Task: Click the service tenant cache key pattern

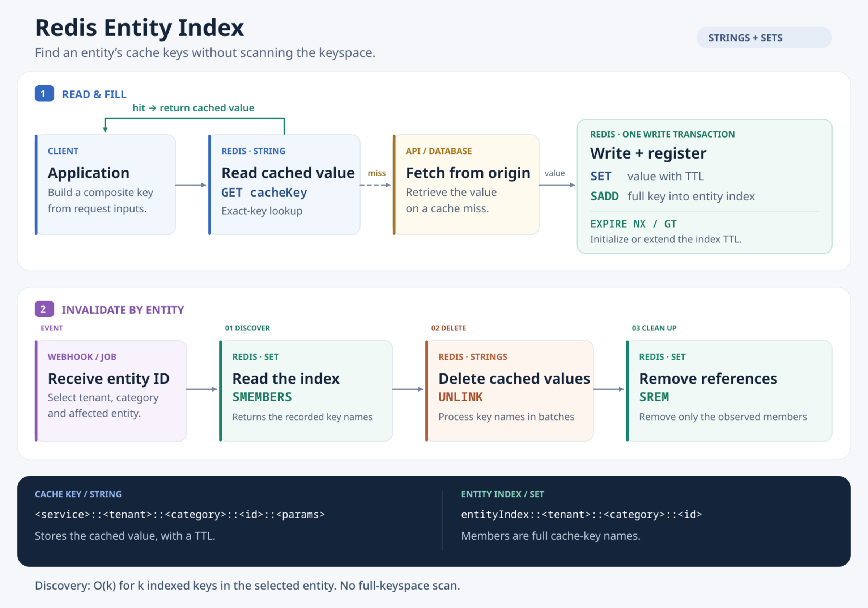Action: pos(180,514)
